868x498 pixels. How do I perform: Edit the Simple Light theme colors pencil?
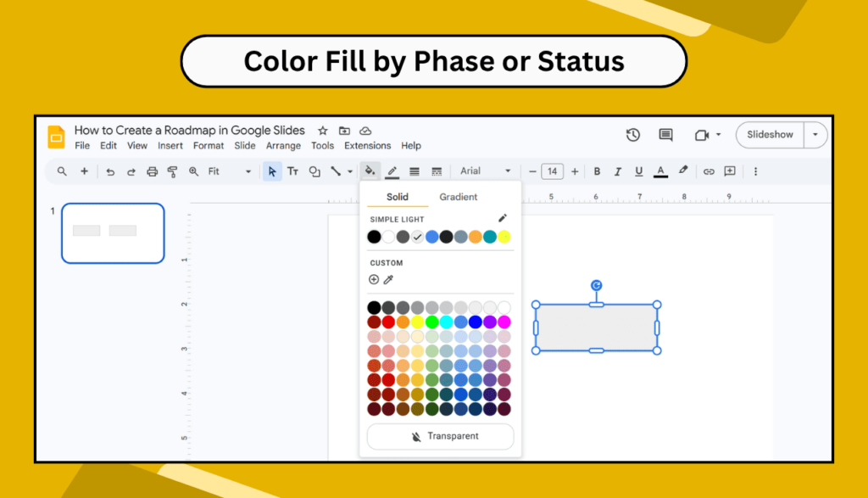tap(503, 218)
